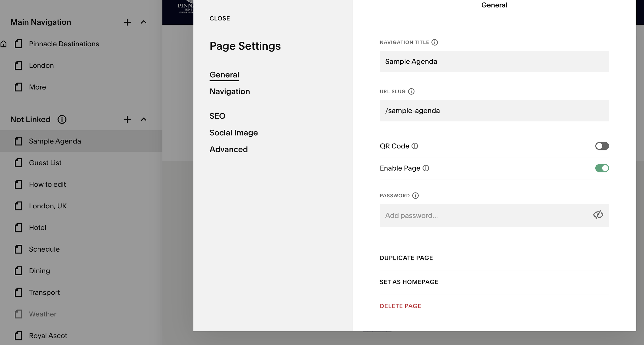644x345 pixels.
Task: Disable the Enable Page toggle
Action: click(x=602, y=168)
